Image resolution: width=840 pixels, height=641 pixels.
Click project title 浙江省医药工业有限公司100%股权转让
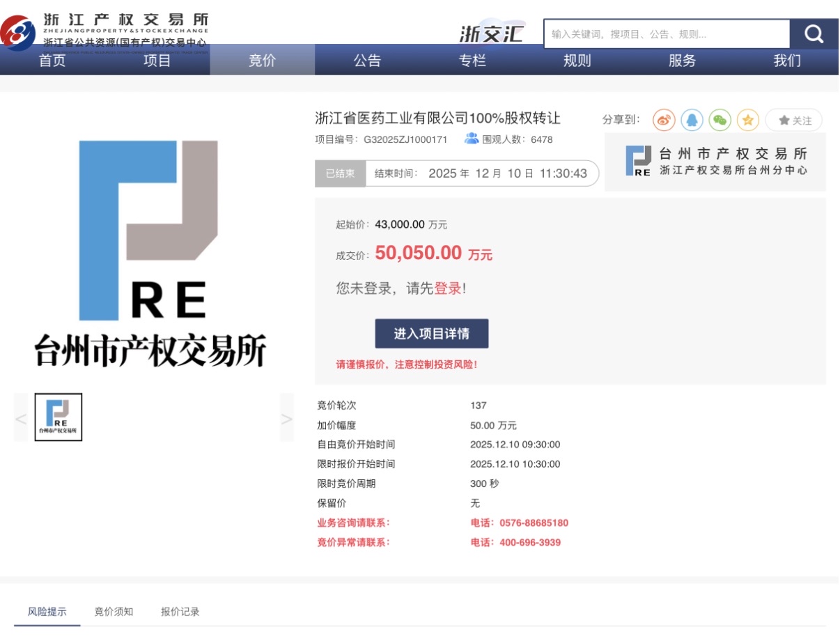tap(437, 118)
